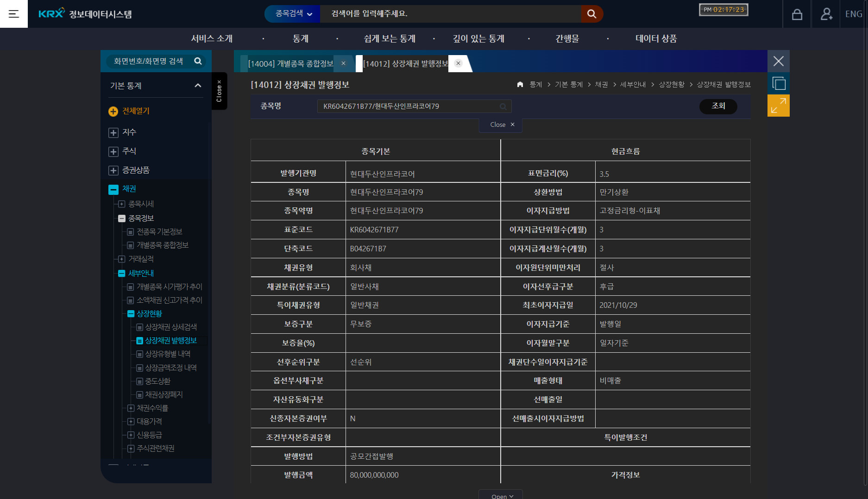
Task: Open the 종목검색 search type dropdown
Action: (x=293, y=14)
